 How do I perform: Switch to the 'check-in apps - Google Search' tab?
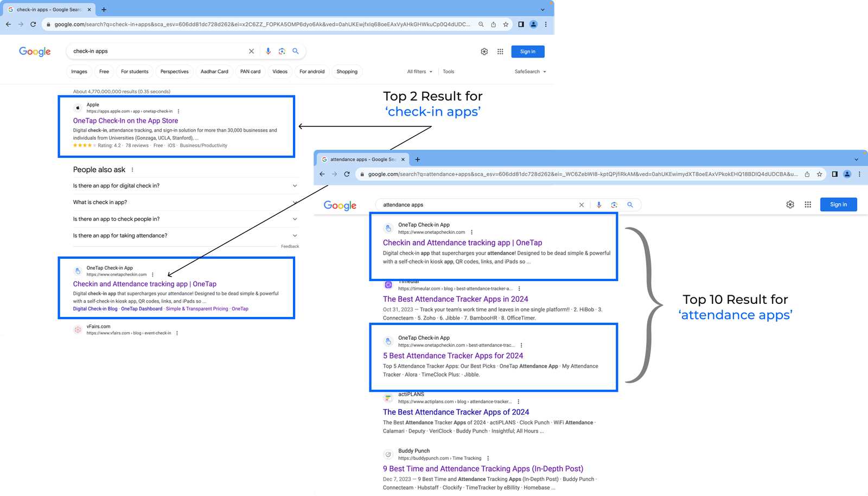click(49, 10)
